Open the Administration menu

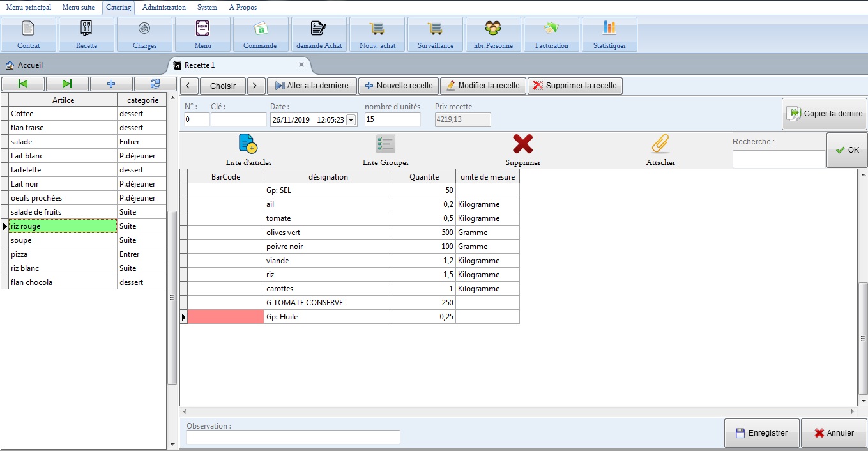[x=164, y=8]
